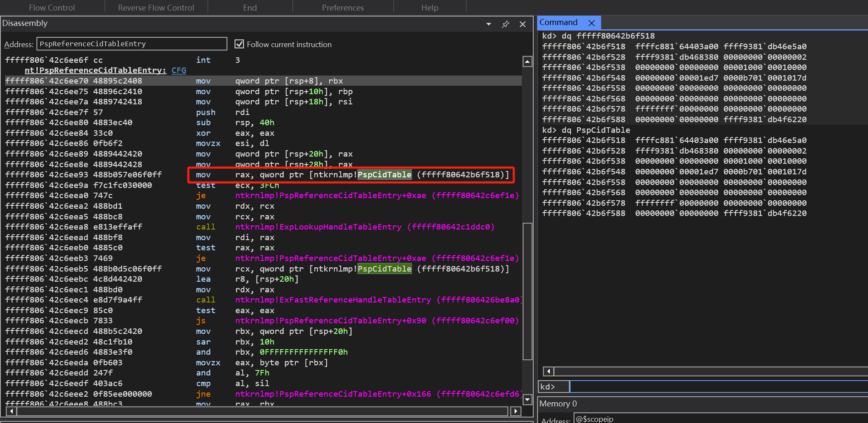Select 'mov rdi, rax' instruction row
Viewport: 868px width, 423px height.
(x=263, y=238)
